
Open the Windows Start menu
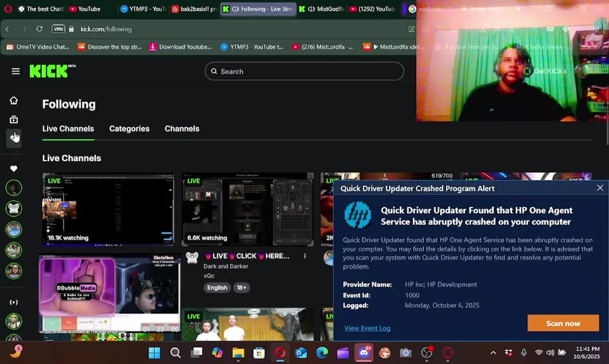pos(154,353)
